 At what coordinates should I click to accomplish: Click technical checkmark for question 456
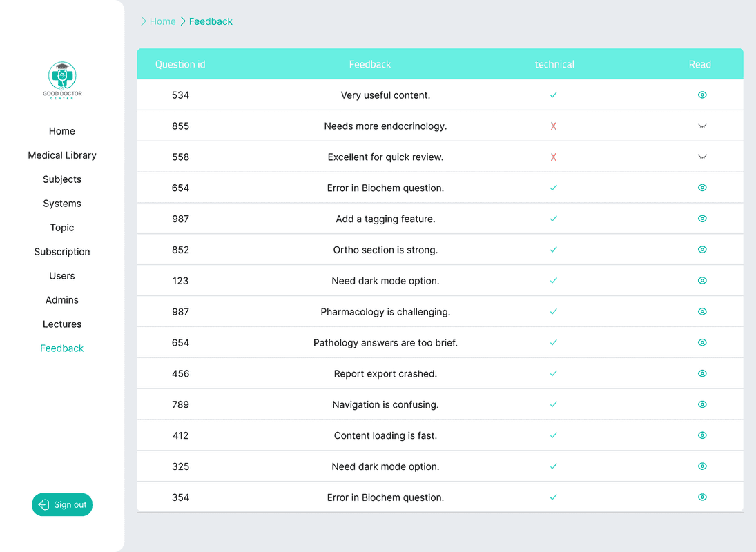tap(553, 373)
